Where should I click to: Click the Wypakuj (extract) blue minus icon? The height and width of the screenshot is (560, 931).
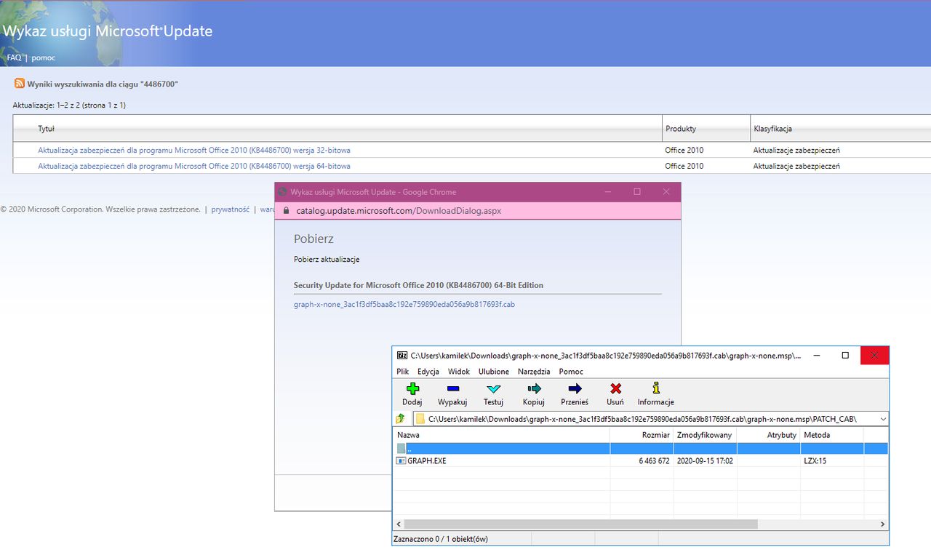pyautogui.click(x=452, y=388)
